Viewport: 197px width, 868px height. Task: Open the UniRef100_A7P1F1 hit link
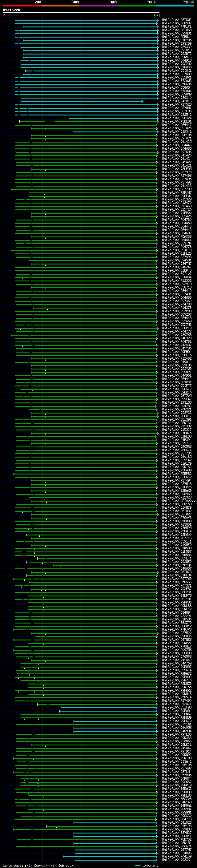tap(176, 26)
